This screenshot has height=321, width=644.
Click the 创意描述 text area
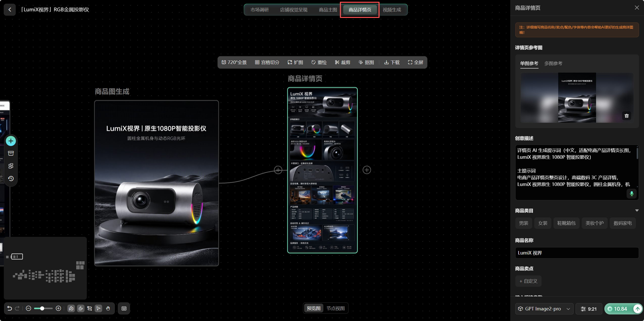pos(577,172)
